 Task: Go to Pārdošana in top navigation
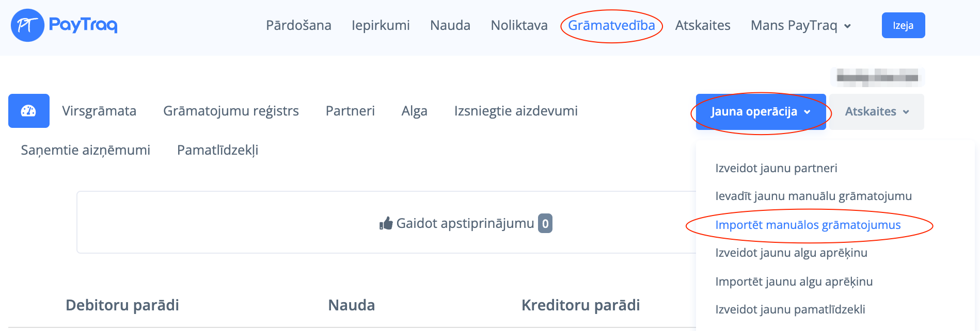coord(298,25)
